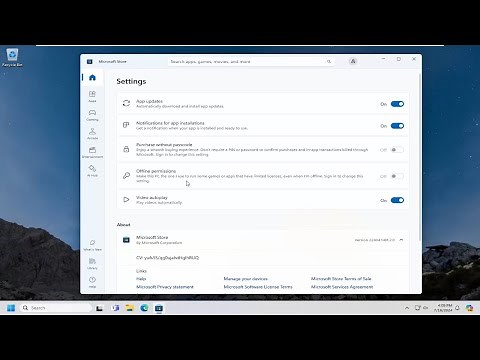The image size is (480, 360).
Task: Toggle Purchase without passcode switch
Action: pyautogui.click(x=397, y=150)
